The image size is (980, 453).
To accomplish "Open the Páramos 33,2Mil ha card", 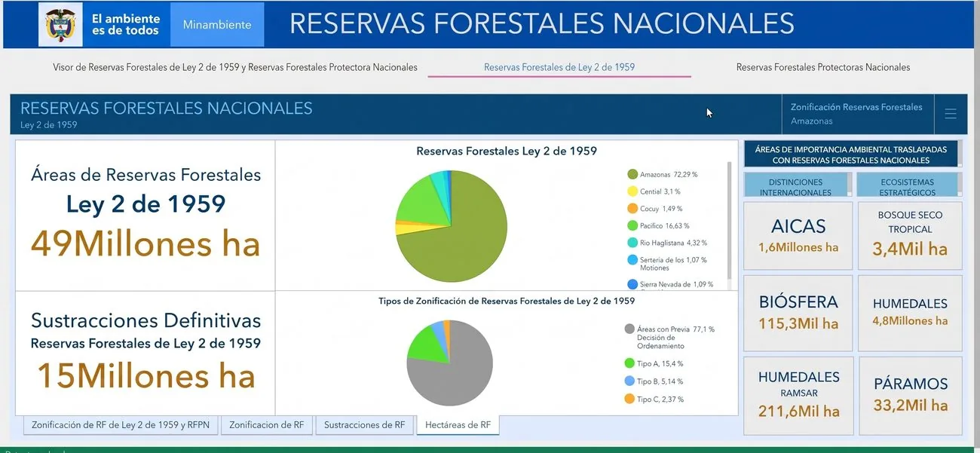I will tap(910, 396).
